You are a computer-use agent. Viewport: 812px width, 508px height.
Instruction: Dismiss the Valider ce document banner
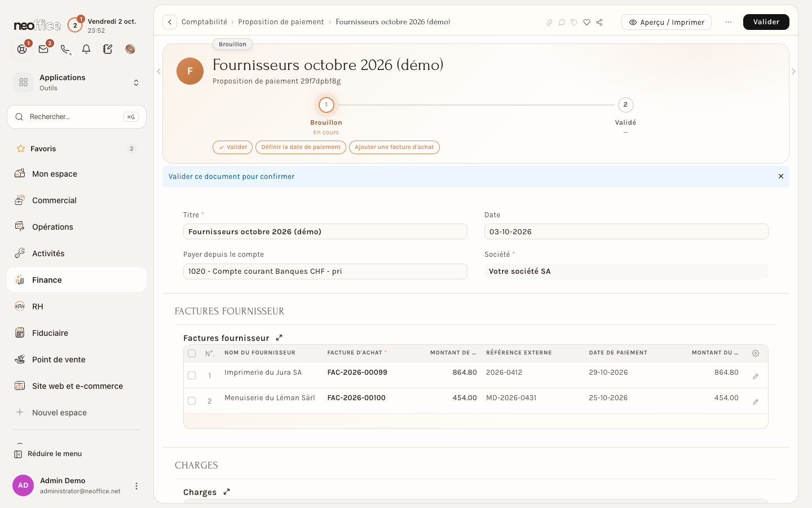781,177
